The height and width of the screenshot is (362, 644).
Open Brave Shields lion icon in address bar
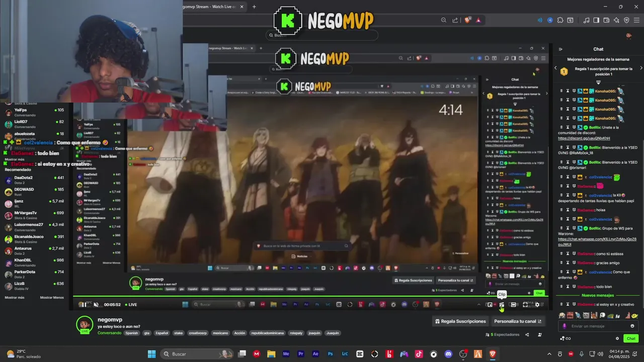(x=467, y=20)
